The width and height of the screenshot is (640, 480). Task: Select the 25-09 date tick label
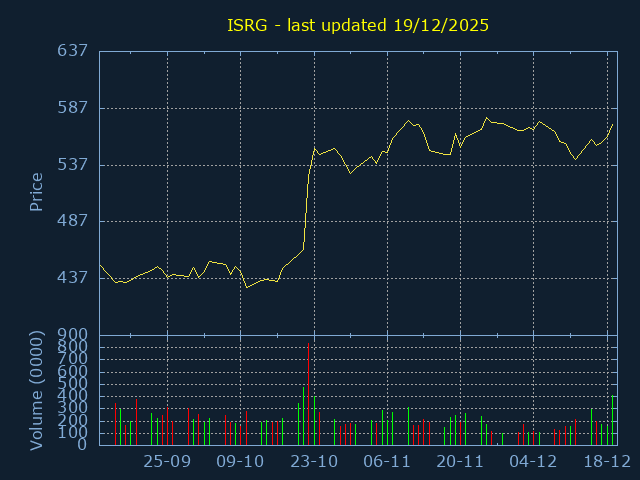coord(167,462)
